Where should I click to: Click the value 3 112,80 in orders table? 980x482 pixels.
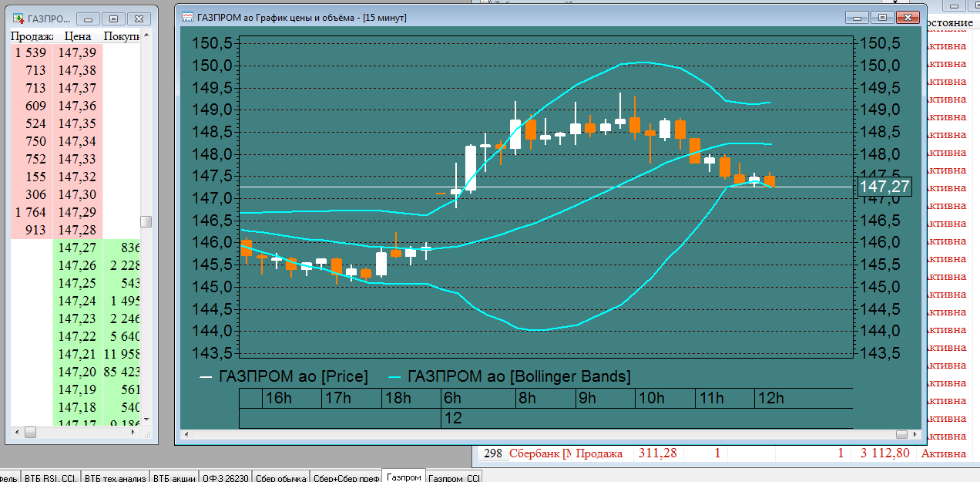coord(884,453)
